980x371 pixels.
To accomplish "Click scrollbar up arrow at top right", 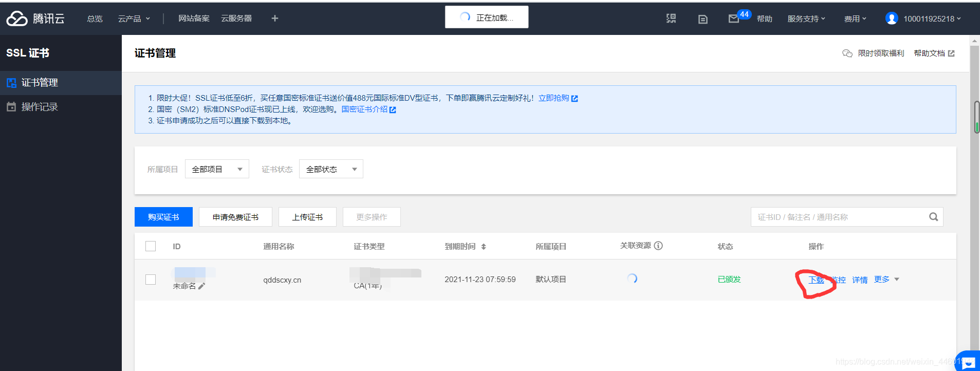I will [974, 41].
